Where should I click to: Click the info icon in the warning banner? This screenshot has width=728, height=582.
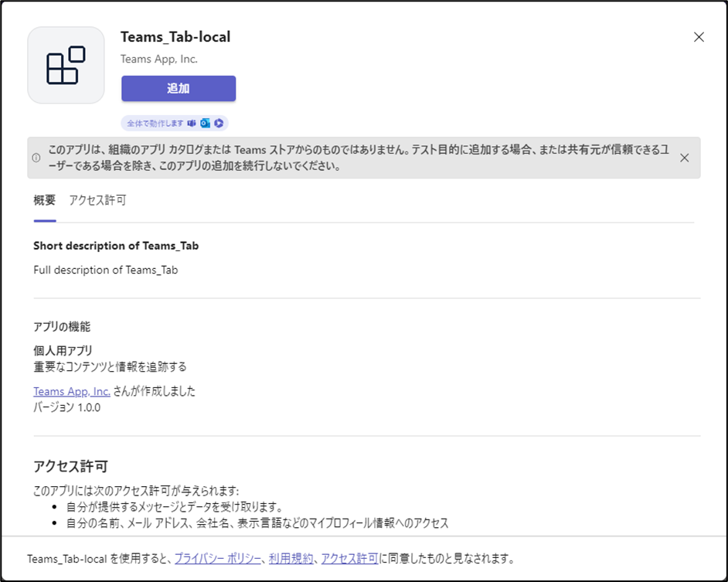(x=36, y=158)
